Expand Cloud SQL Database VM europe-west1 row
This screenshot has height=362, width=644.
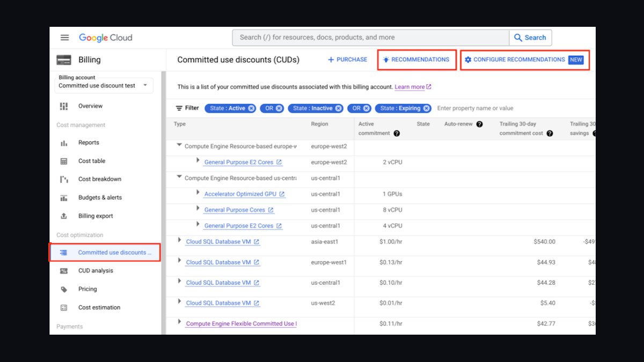click(x=180, y=260)
